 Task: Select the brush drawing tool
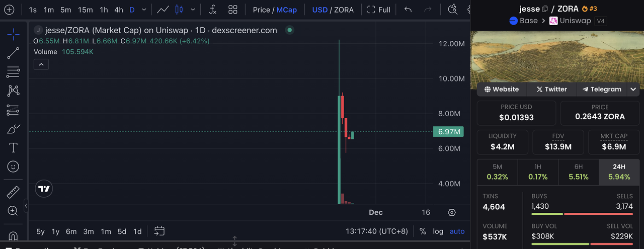tap(13, 129)
